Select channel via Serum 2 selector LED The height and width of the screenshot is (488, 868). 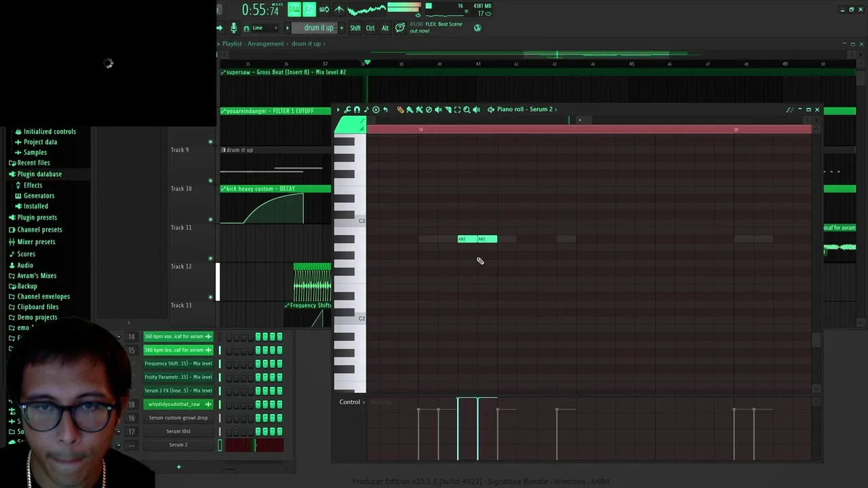tap(220, 445)
